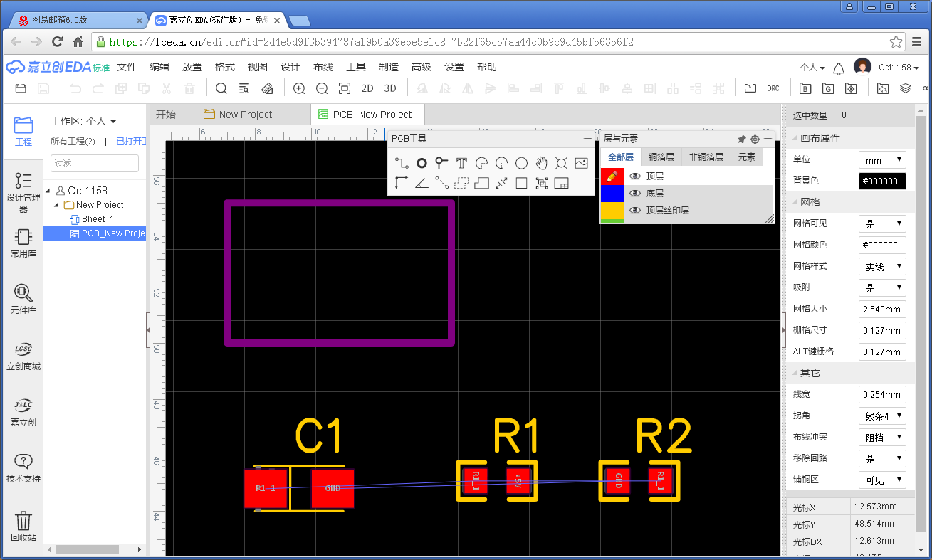This screenshot has height=560, width=932.
Task: Toggle visibility eye of 顶层丝印层 layer
Action: [x=635, y=210]
